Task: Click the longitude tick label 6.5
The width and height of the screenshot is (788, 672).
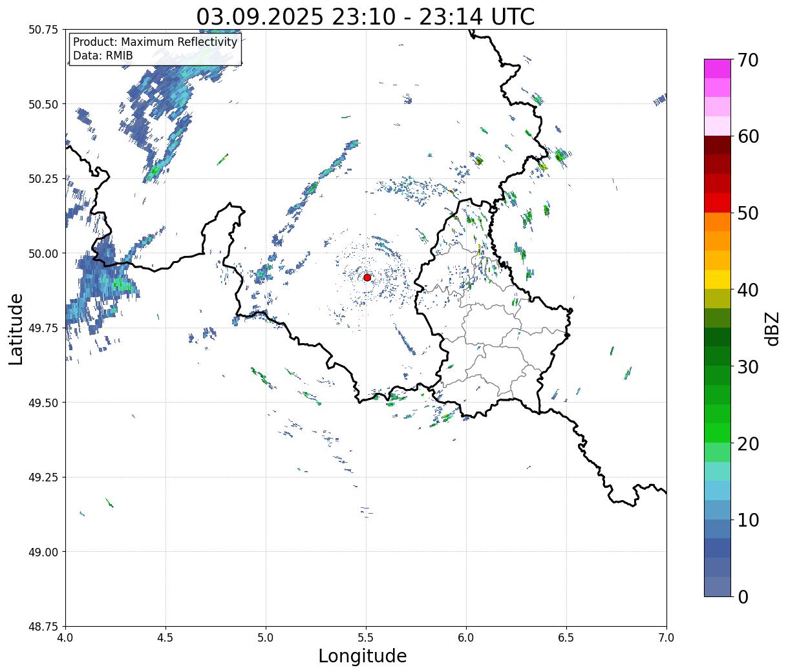Action: point(566,638)
